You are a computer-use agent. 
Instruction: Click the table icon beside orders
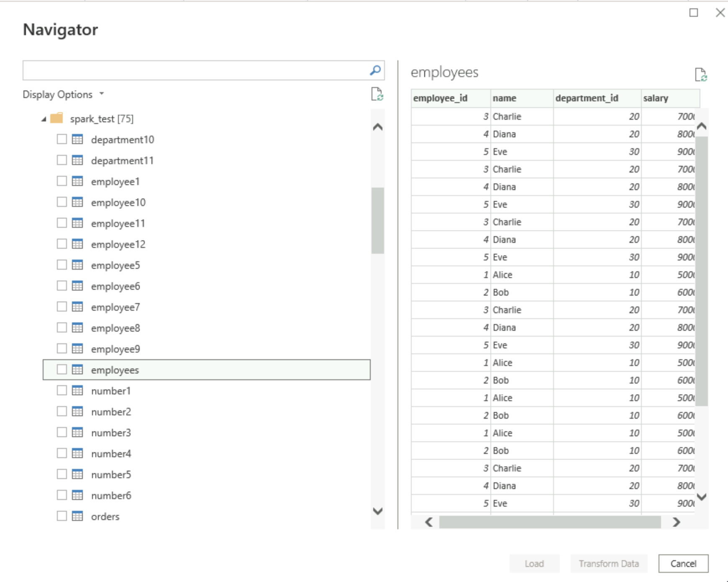click(x=77, y=516)
